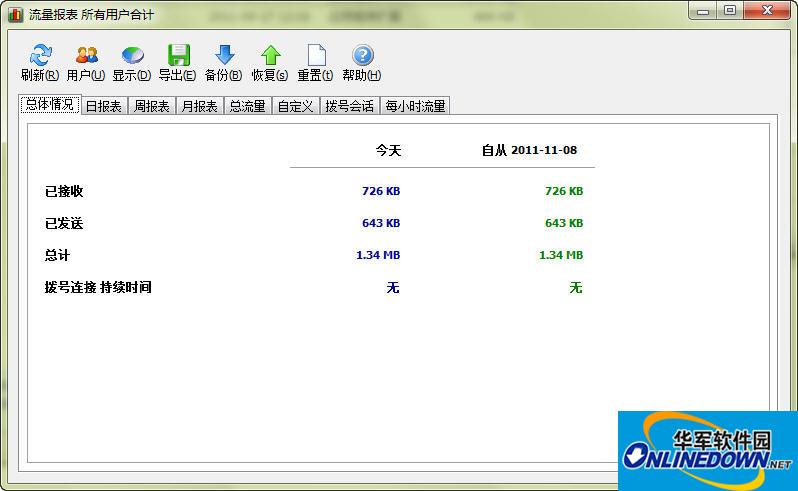This screenshot has width=798, height=491.
Task: Maximize the traffic report window
Action: pyautogui.click(x=730, y=11)
